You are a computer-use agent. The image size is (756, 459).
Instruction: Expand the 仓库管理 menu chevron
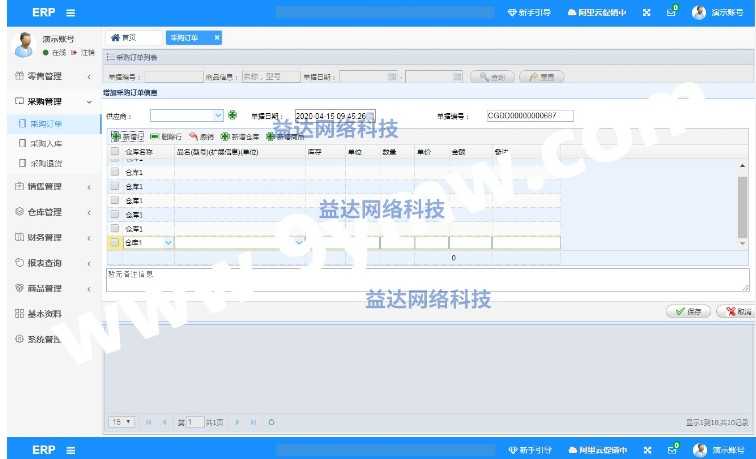(x=90, y=212)
